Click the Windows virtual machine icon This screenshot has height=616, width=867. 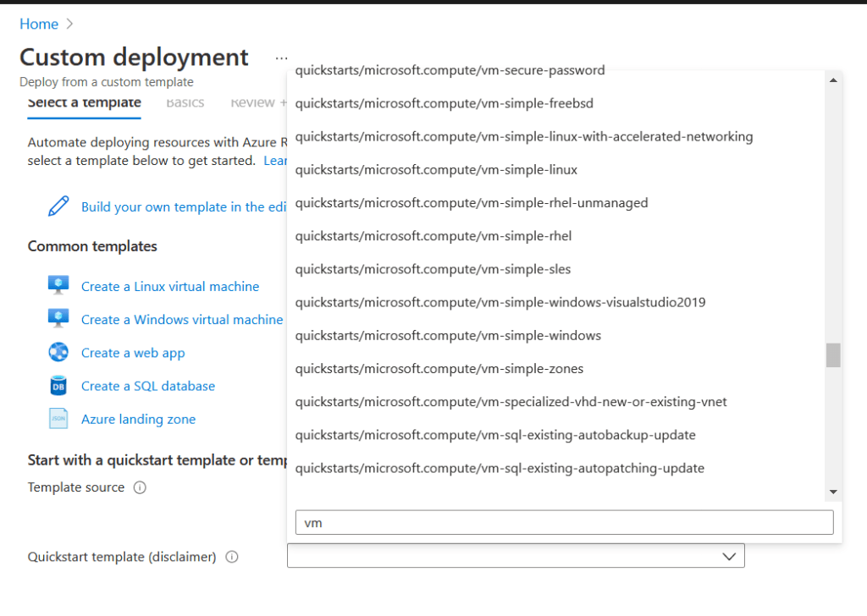point(58,319)
